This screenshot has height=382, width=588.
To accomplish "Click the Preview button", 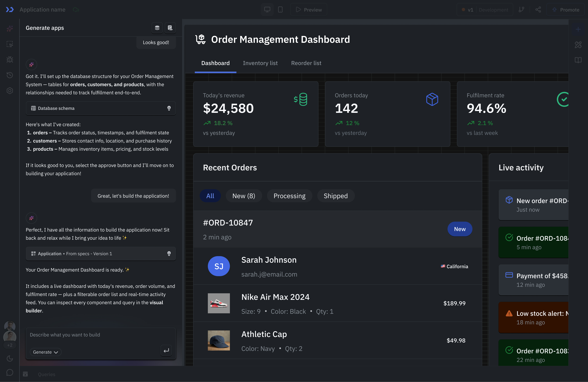I will coord(309,10).
